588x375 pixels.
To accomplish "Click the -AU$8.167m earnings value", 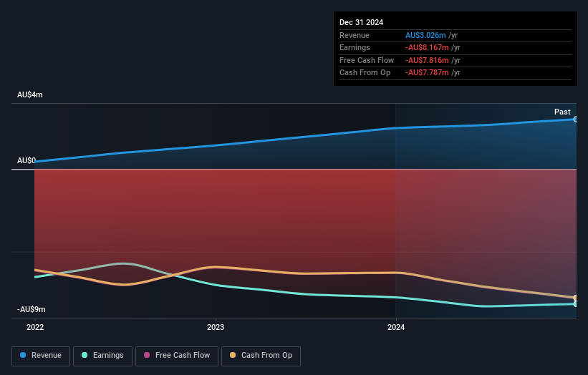I will pyautogui.click(x=427, y=47).
